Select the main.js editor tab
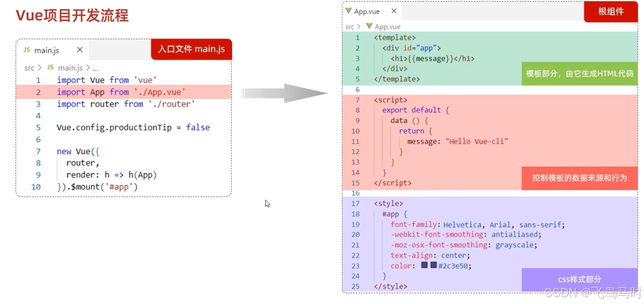Screen dimensions: 644x304 53,50
